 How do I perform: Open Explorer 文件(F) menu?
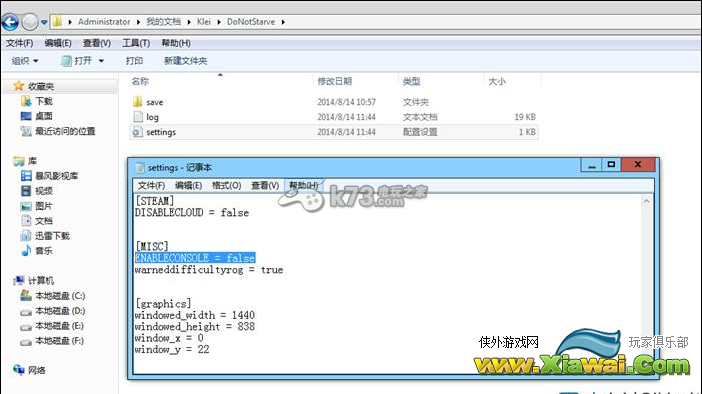19,43
